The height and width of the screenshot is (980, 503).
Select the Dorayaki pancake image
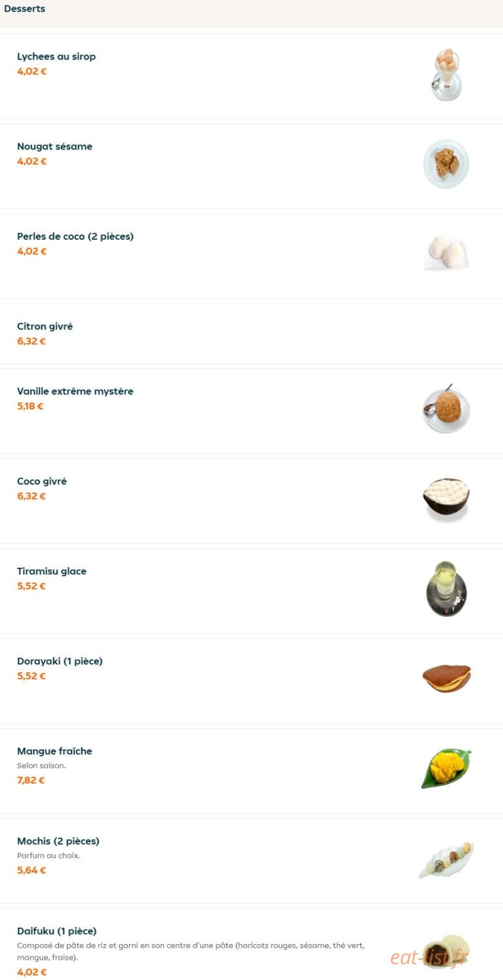click(446, 678)
